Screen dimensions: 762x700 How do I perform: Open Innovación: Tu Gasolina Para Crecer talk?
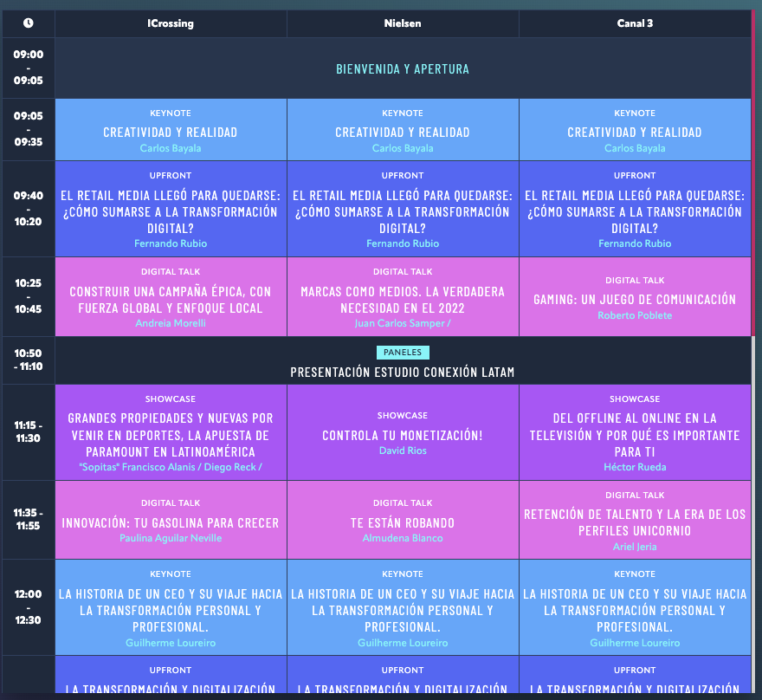(x=171, y=520)
